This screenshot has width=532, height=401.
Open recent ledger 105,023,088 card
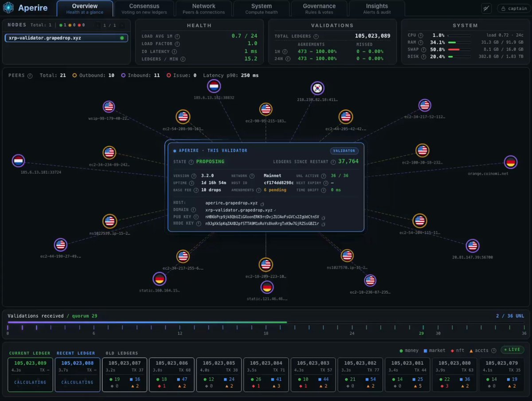[x=77, y=375]
